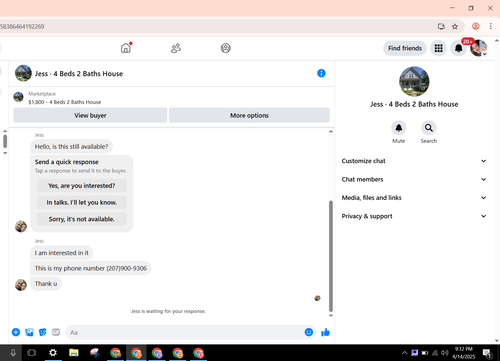The image size is (500, 361).
Task: Open the Groups icon in top navigation
Action: 226,48
